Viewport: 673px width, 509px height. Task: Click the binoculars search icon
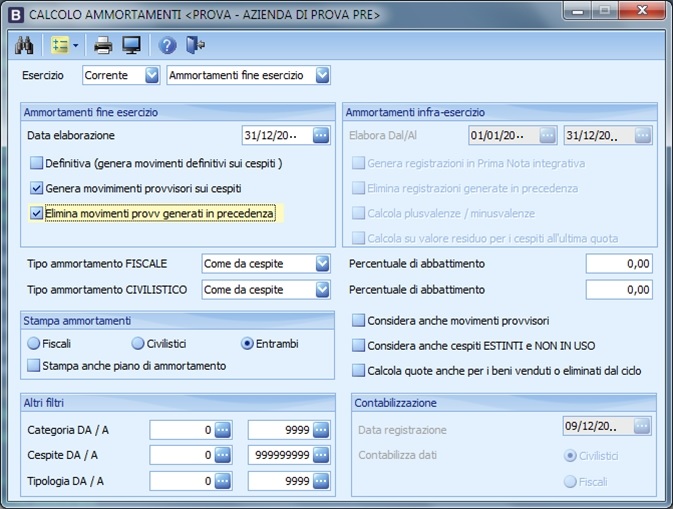coord(24,45)
